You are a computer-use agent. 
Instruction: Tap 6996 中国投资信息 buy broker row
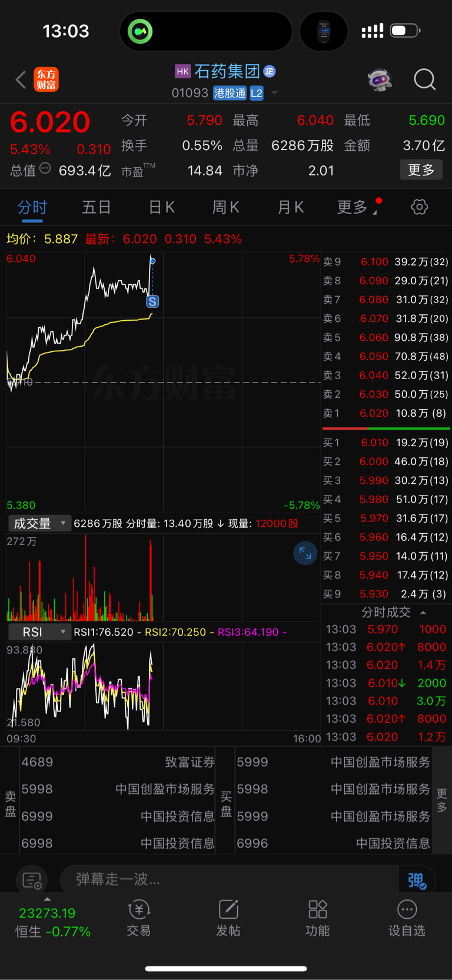point(333,843)
